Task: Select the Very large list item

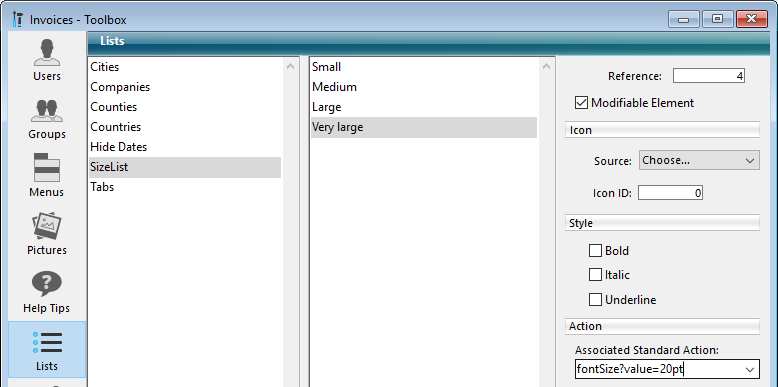Action: [424, 128]
